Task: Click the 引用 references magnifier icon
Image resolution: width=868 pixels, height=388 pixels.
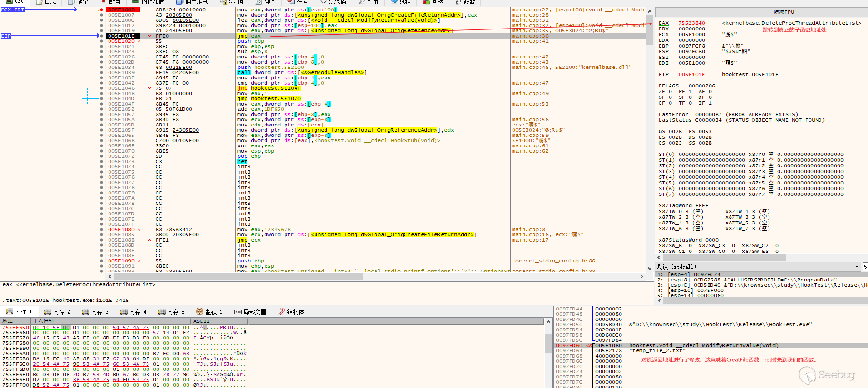Action: [x=361, y=2]
